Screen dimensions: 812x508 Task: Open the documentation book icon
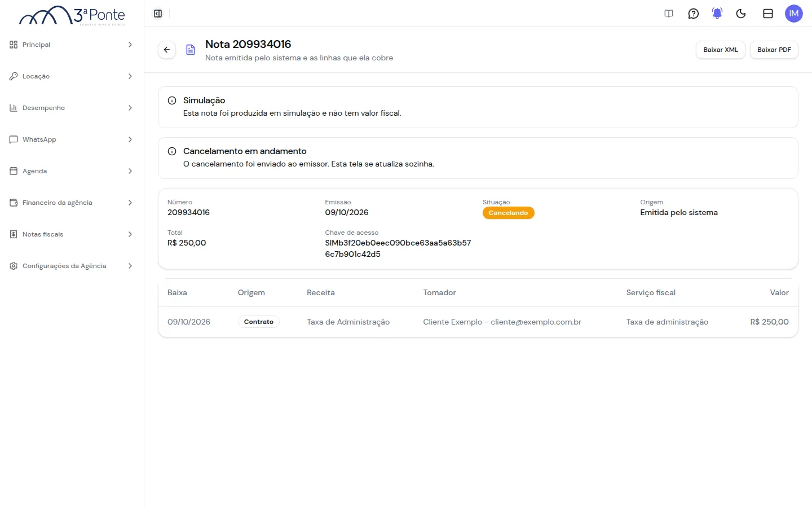[669, 14]
